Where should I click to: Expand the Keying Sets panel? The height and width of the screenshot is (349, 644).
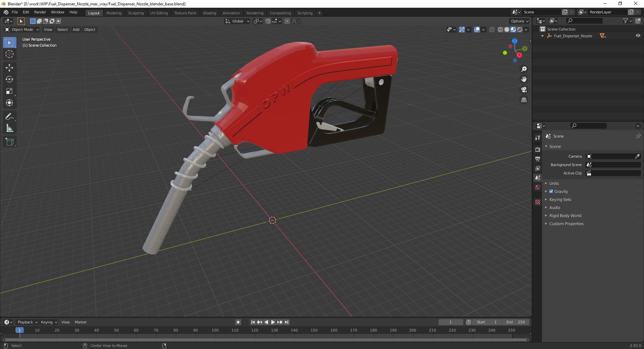[x=560, y=199]
